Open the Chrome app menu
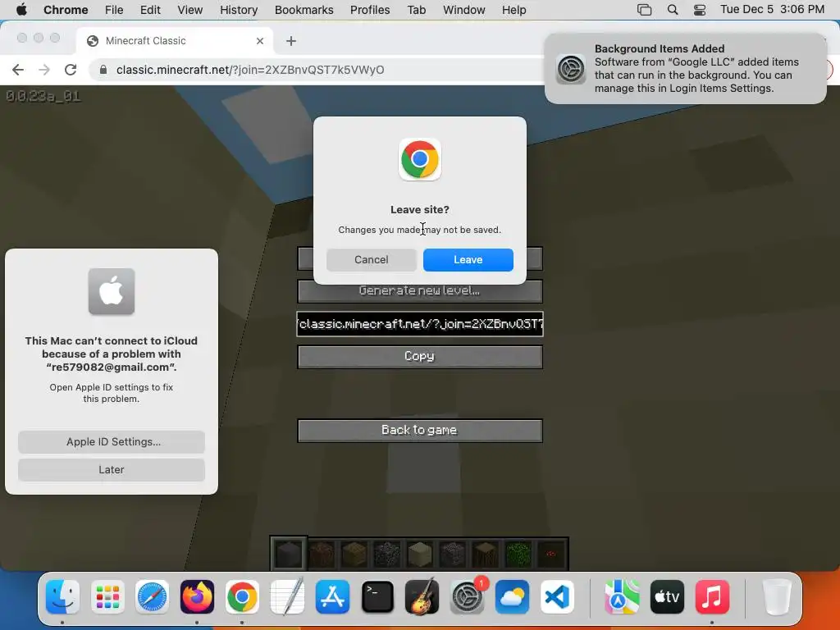The image size is (840, 630). (66, 10)
